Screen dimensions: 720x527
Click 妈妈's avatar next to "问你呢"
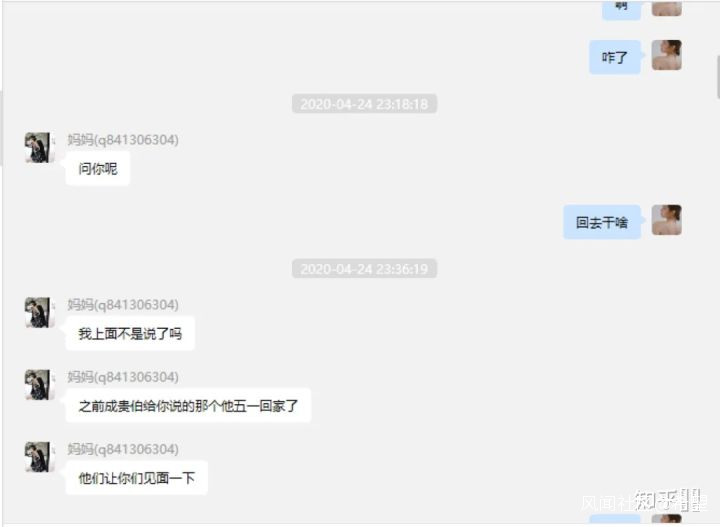pos(39,147)
